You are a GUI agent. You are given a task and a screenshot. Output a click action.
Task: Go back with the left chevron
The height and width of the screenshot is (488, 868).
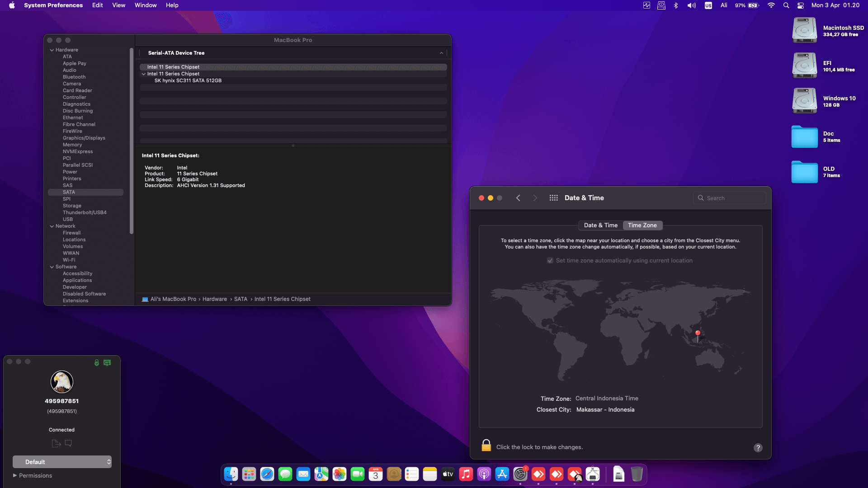tap(518, 198)
